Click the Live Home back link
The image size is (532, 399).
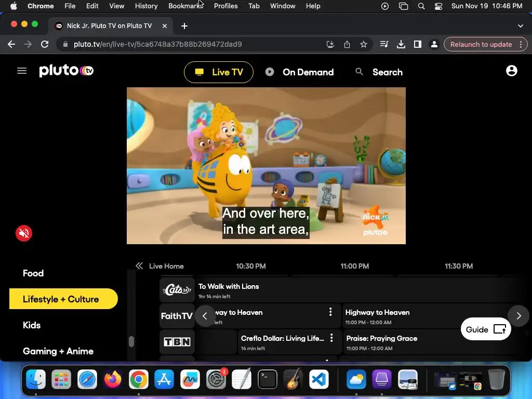(x=159, y=266)
